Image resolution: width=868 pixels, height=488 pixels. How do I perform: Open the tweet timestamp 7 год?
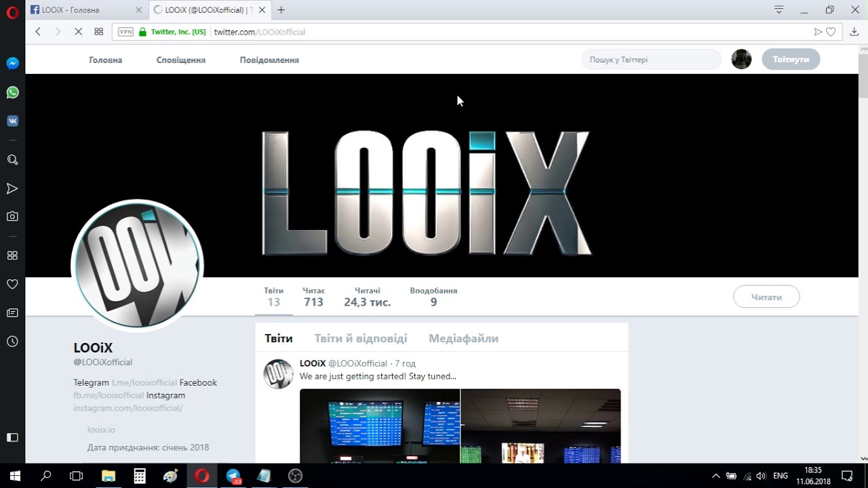pyautogui.click(x=406, y=363)
